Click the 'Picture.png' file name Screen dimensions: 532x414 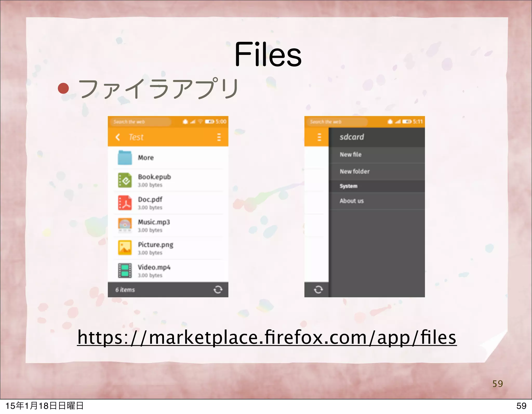156,245
